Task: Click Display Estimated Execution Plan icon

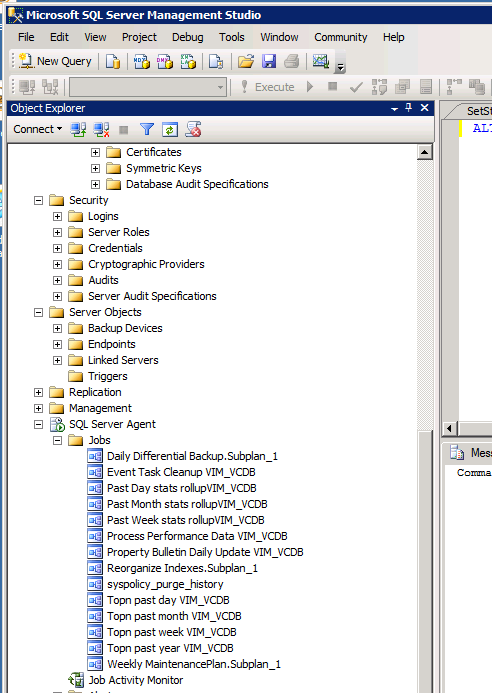Action: 379,87
